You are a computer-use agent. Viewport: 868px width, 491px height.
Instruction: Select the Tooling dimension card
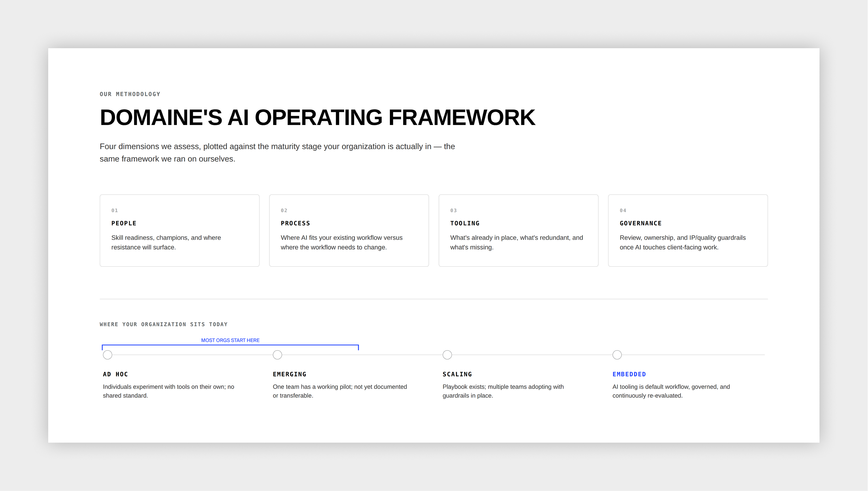pyautogui.click(x=518, y=230)
